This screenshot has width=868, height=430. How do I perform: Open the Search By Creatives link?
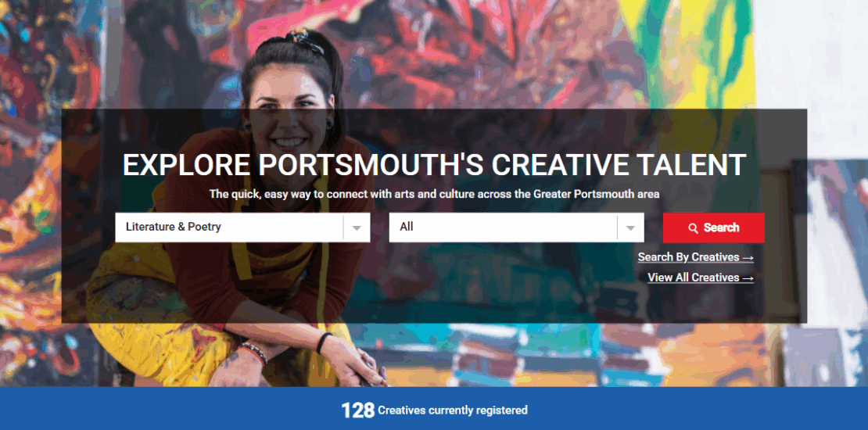[x=695, y=257]
